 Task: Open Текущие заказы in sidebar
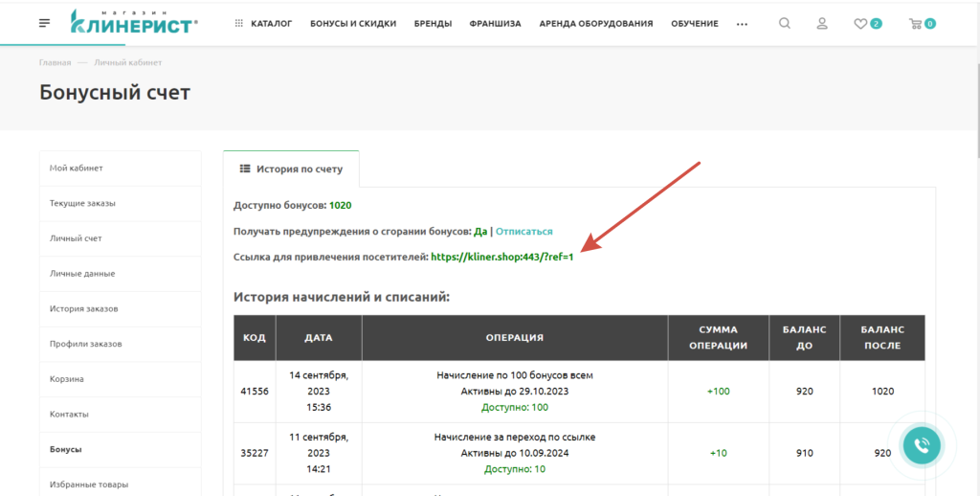coord(120,203)
